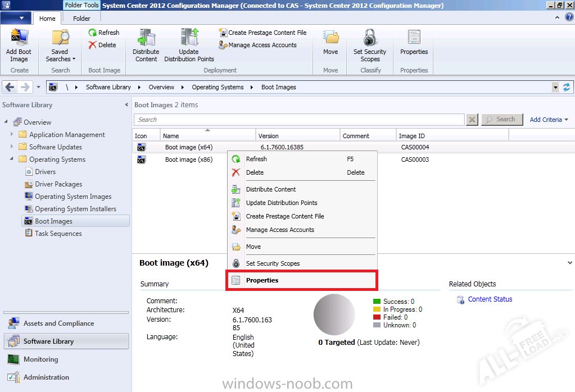Click the Properties icon in the ribbon
The image size is (575, 392).
coord(414,42)
